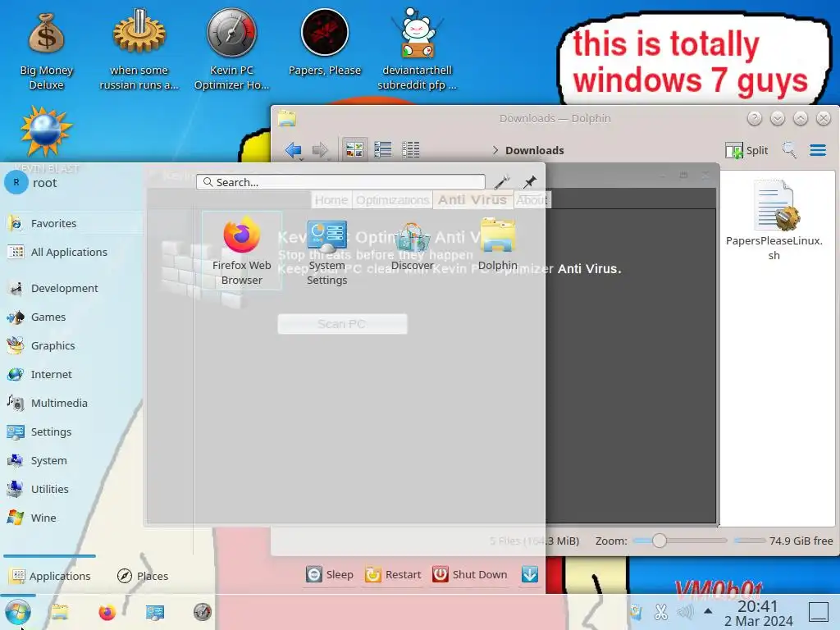840x630 pixels.
Task: Expand hidden system tray icons arrow
Action: (708, 610)
